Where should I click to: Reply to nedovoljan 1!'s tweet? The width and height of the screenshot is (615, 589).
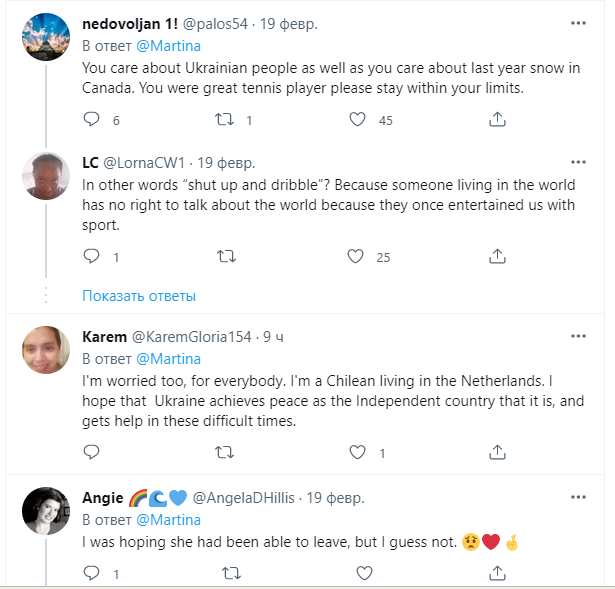click(91, 120)
